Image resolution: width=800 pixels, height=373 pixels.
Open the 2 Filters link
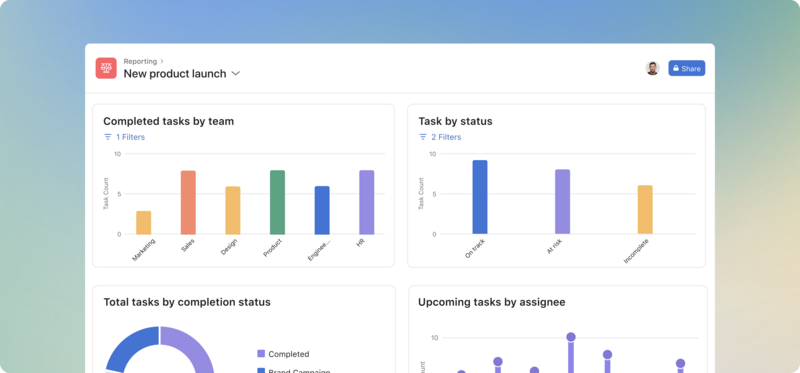click(446, 137)
